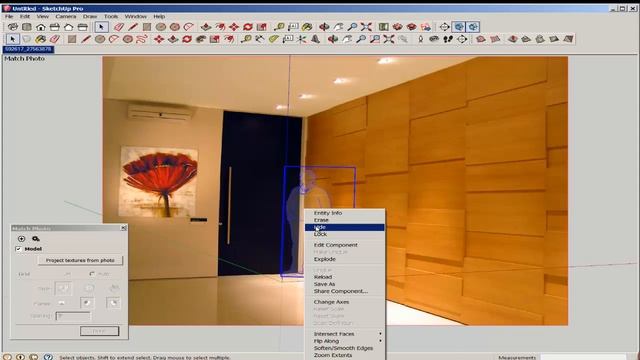The image size is (640, 360).
Task: Choose Paint Bucket in second toolbar row
Action: (x=40, y=39)
